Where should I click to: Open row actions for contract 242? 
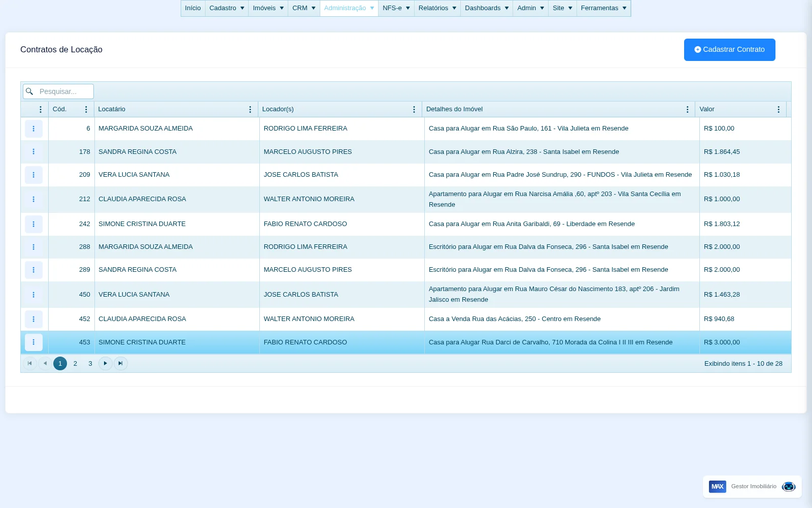pos(33,224)
